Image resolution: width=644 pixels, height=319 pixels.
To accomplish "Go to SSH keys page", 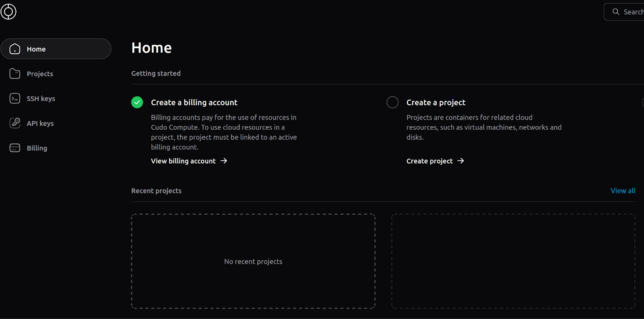I will [41, 99].
